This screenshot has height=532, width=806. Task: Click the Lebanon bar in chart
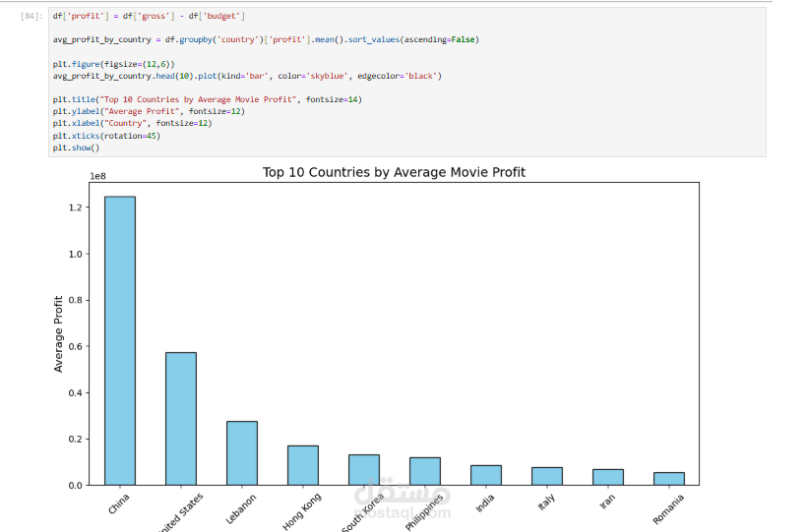242,453
